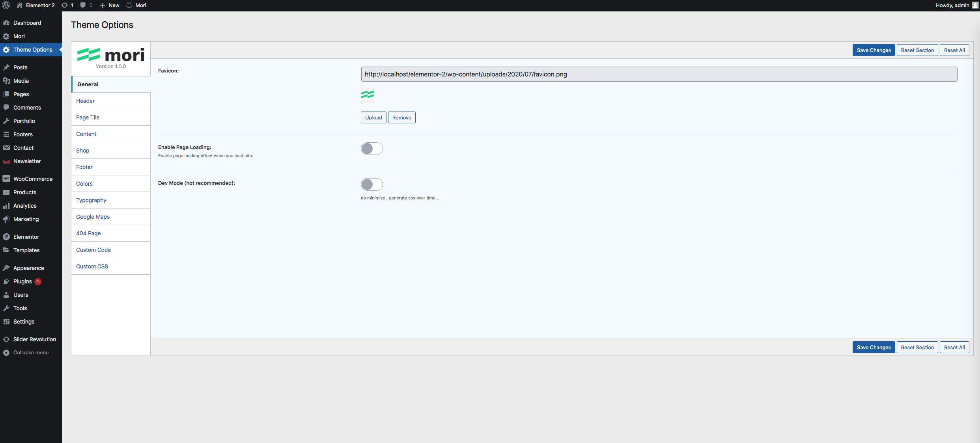Image resolution: width=980 pixels, height=443 pixels.
Task: Click the Analytics bar chart icon
Action: point(6,206)
